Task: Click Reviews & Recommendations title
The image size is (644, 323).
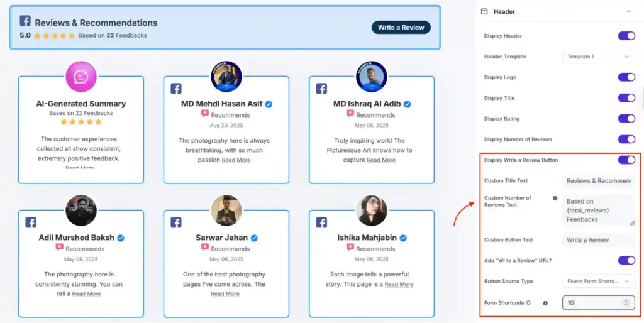Action: pyautogui.click(x=96, y=23)
